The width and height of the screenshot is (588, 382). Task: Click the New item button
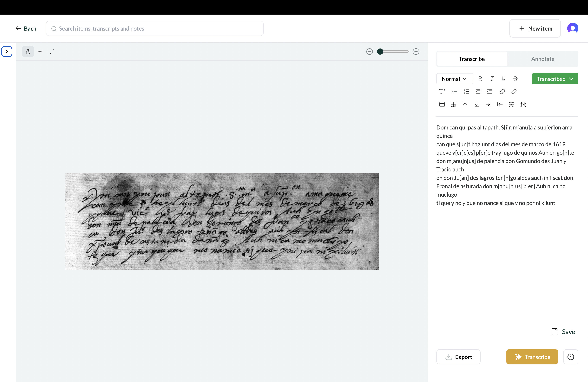click(x=535, y=29)
